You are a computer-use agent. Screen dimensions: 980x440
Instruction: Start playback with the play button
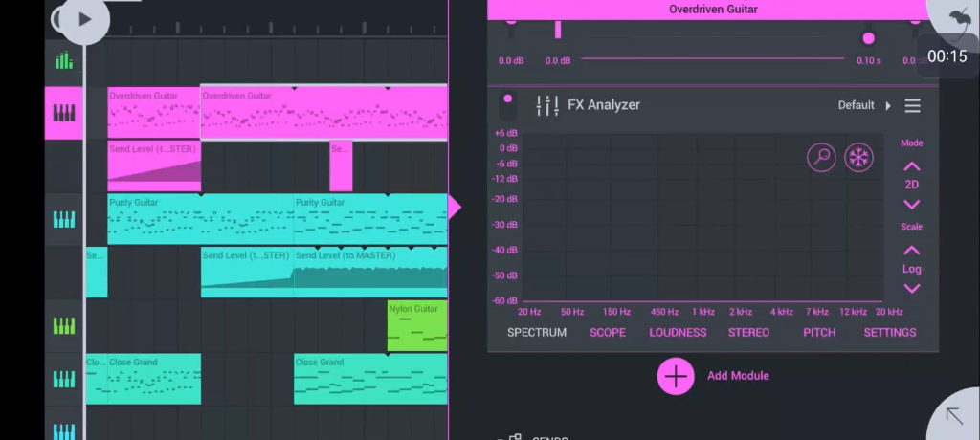coord(84,19)
